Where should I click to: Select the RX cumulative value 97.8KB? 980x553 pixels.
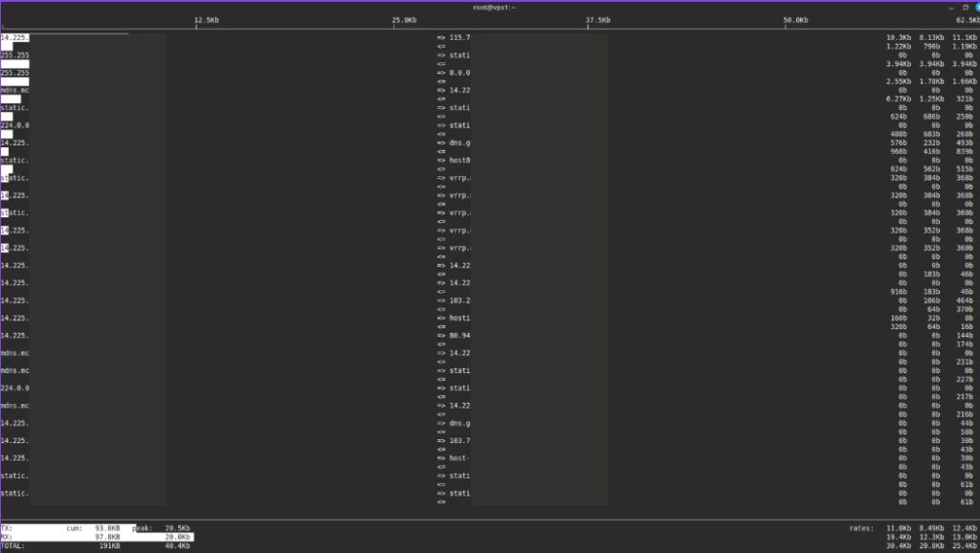(x=107, y=537)
